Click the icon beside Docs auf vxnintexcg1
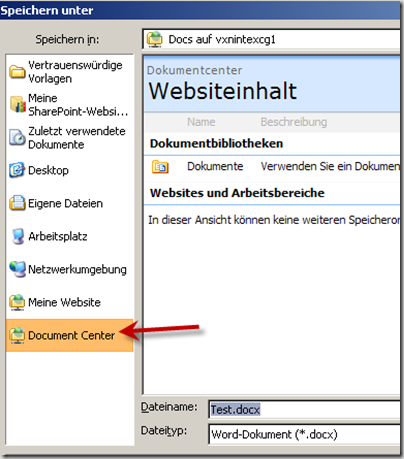This screenshot has width=404, height=459. pos(155,39)
